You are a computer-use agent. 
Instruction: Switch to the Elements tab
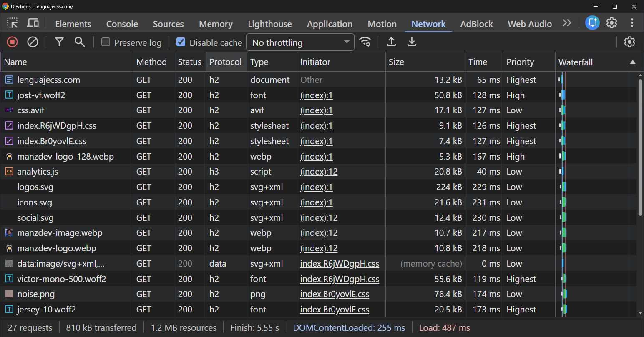[73, 24]
